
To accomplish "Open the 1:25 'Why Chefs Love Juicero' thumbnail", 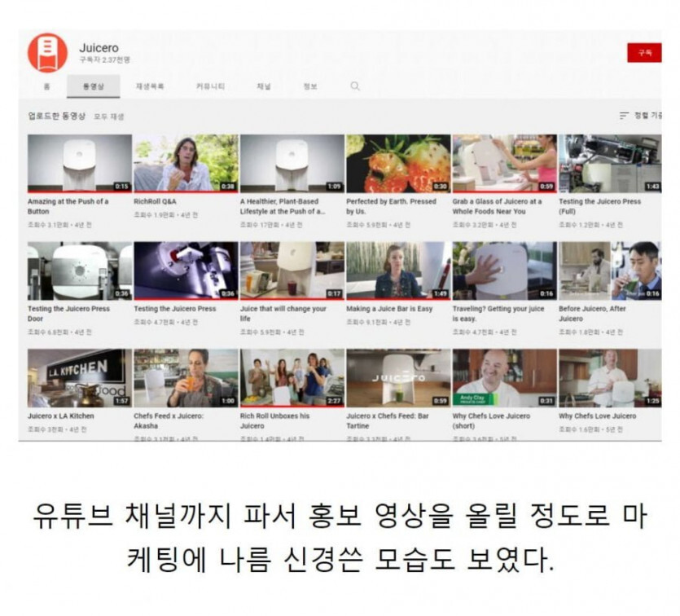I will (x=610, y=378).
